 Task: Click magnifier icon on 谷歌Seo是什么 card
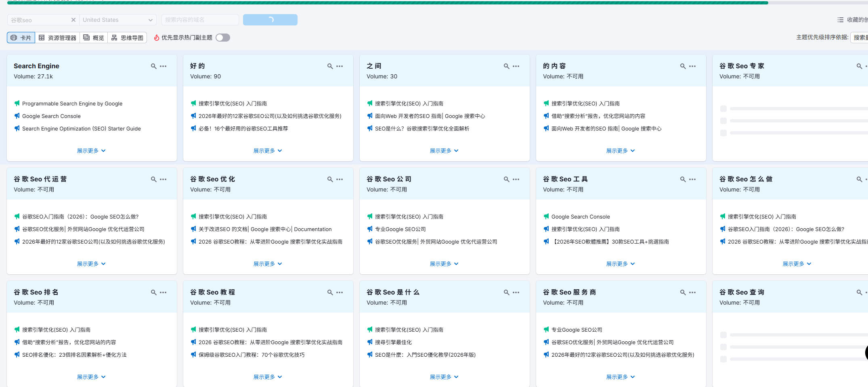pos(507,292)
